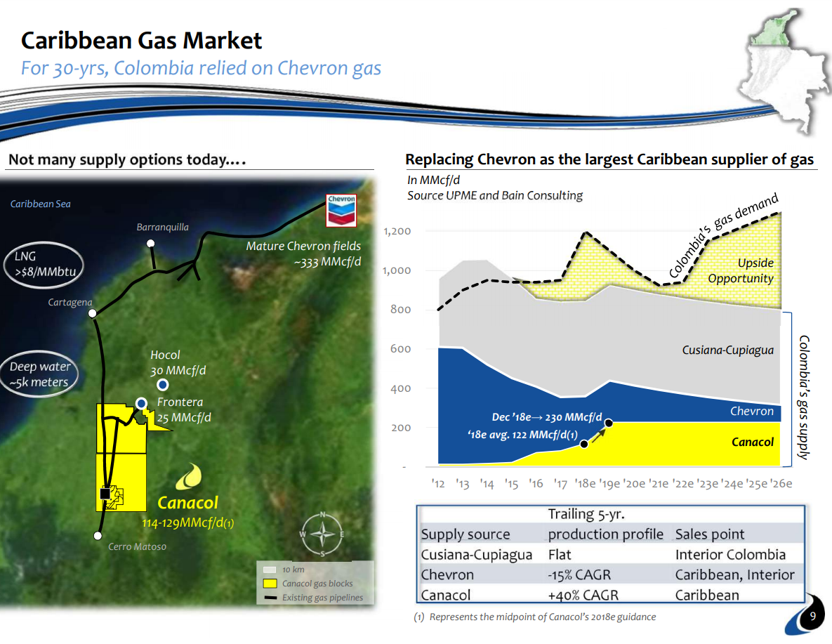Click the Cerro Matoso white city dot

coord(98,535)
